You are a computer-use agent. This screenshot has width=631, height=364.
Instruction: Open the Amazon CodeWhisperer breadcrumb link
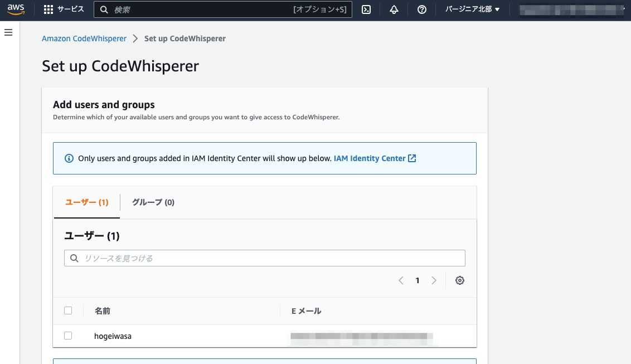pos(84,38)
